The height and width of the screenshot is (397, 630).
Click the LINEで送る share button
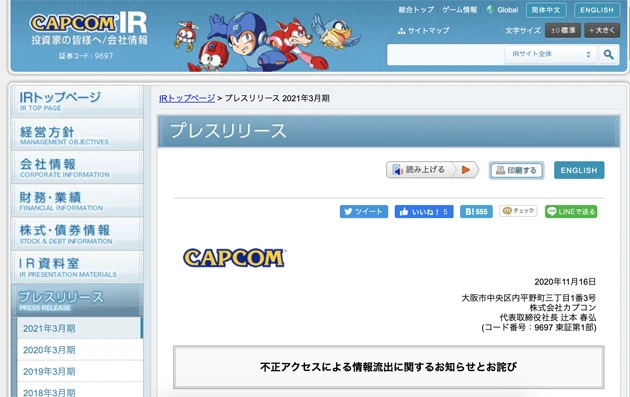pos(571,211)
